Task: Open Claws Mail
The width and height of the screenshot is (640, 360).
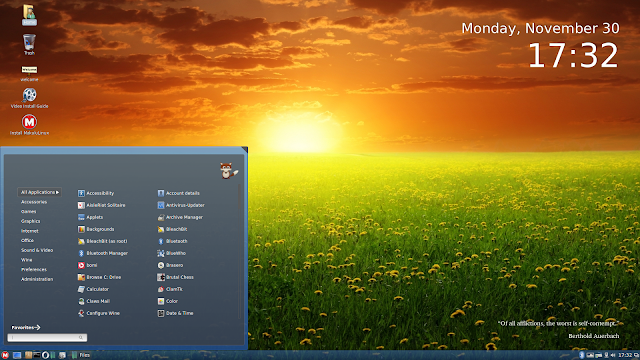Action: click(x=94, y=301)
